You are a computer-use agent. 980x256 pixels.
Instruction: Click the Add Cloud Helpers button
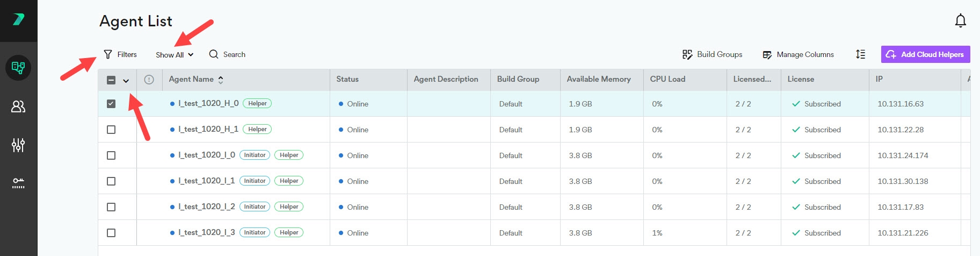pyautogui.click(x=925, y=54)
